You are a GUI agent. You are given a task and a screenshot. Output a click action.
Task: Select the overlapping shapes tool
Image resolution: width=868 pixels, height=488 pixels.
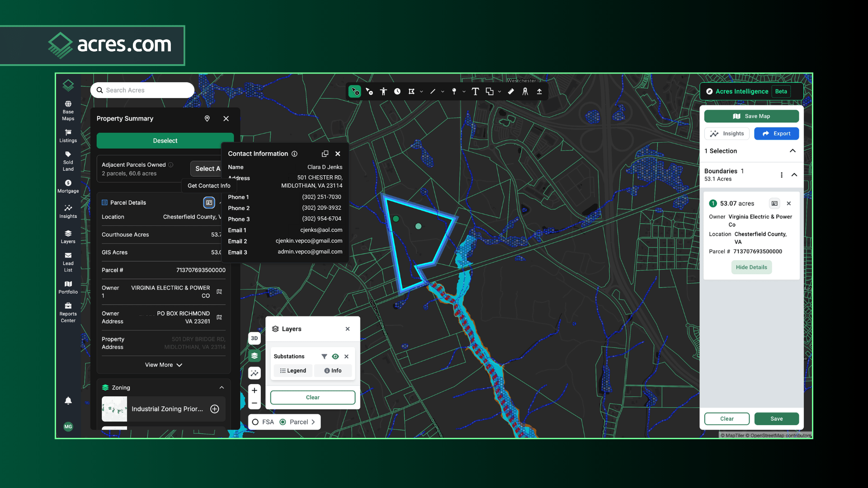point(490,91)
